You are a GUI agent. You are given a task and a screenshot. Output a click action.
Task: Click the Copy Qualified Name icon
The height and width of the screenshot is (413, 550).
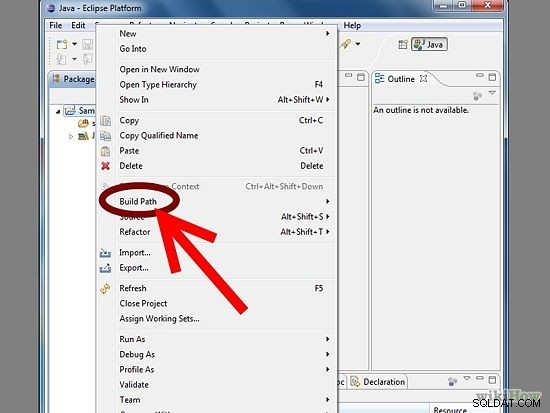(x=105, y=136)
